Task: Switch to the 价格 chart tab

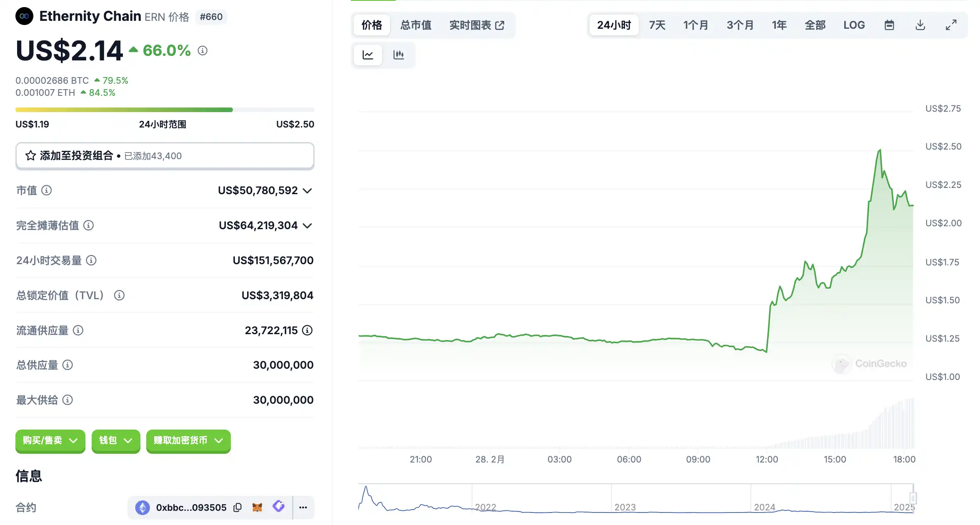Action: (x=372, y=25)
